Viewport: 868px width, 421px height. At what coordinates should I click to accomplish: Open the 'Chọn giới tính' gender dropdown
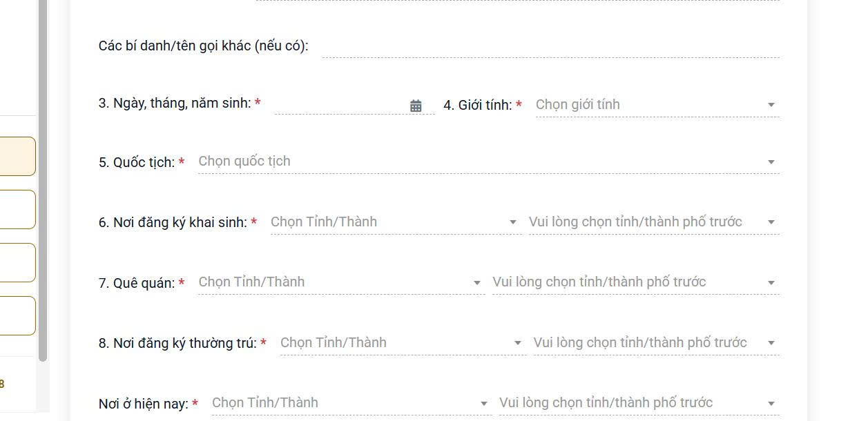tap(649, 105)
